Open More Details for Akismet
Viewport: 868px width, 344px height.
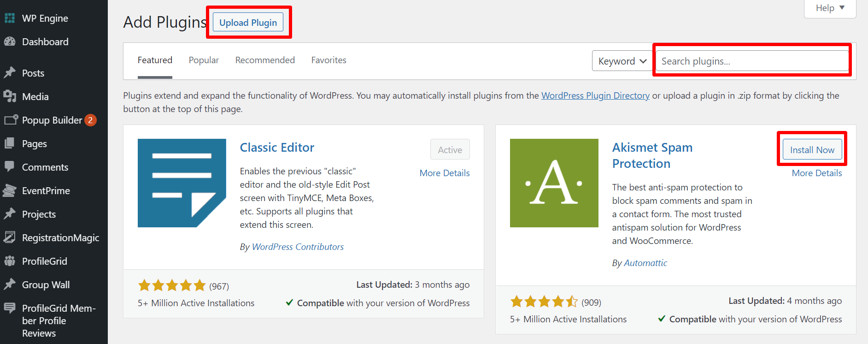pyautogui.click(x=817, y=173)
